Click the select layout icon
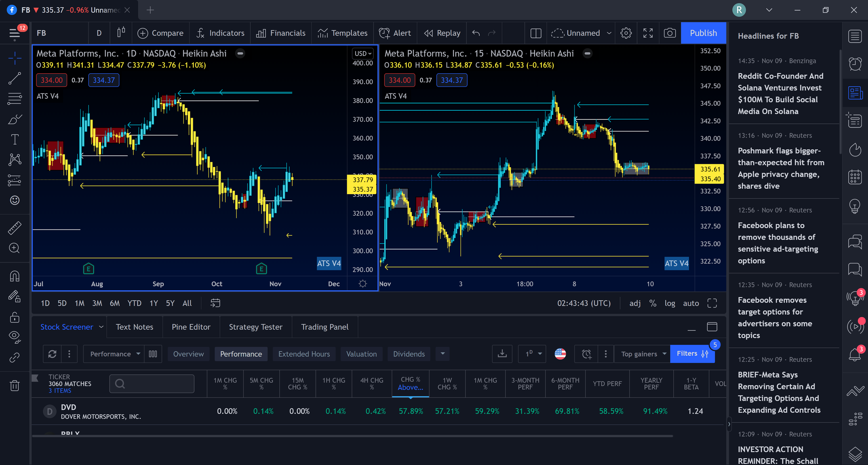The width and height of the screenshot is (868, 465). 536,33
